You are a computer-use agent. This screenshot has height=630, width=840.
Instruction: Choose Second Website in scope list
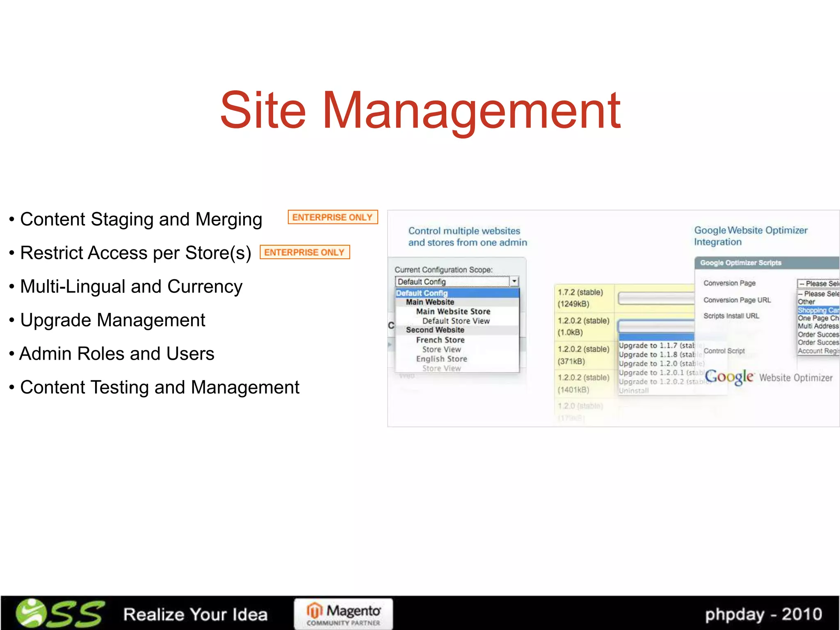(435, 330)
